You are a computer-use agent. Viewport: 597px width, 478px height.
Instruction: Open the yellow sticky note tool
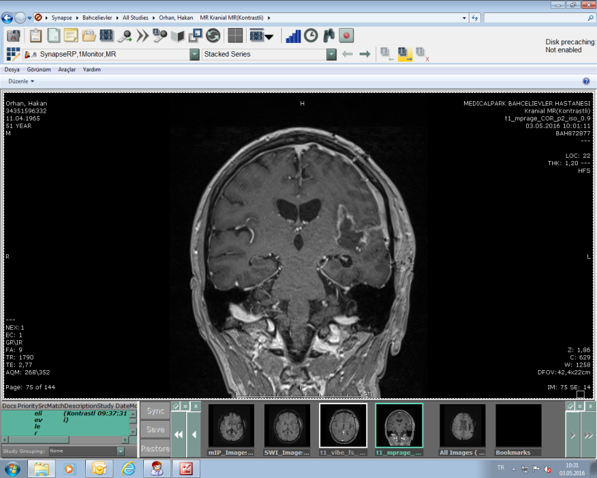(71, 36)
